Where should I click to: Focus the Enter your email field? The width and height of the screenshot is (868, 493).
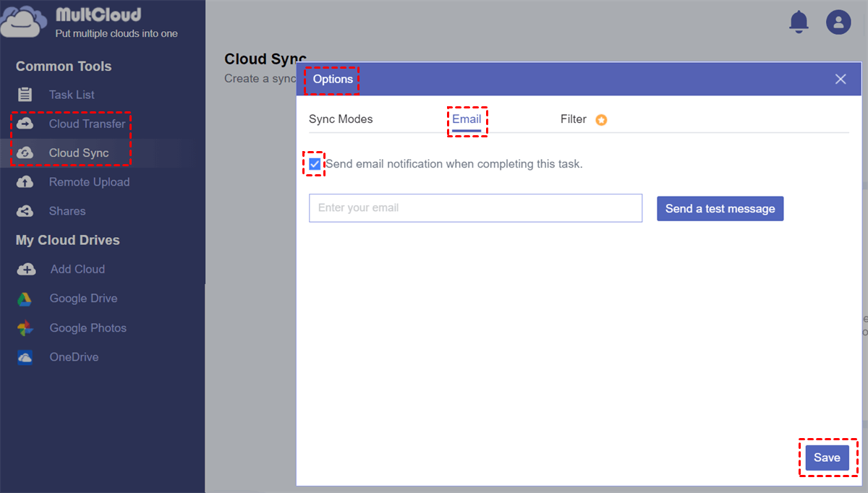[475, 207]
